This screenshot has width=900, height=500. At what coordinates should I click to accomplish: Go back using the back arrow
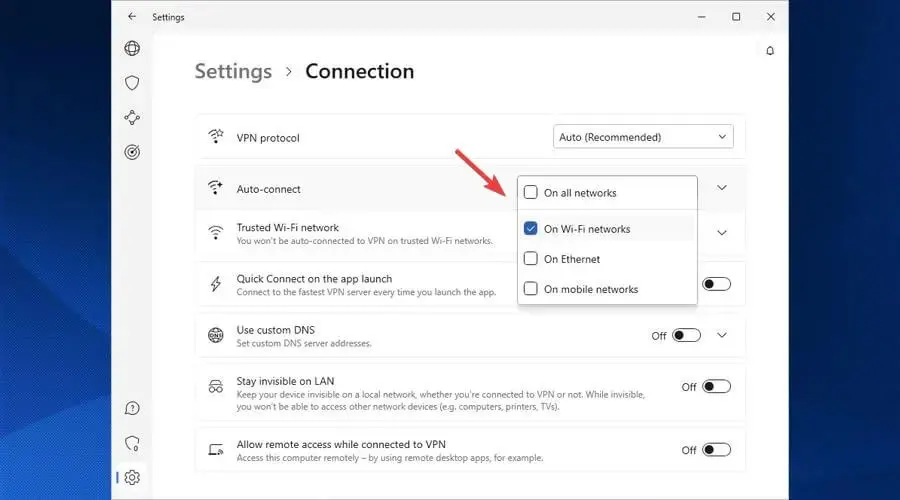(x=132, y=17)
